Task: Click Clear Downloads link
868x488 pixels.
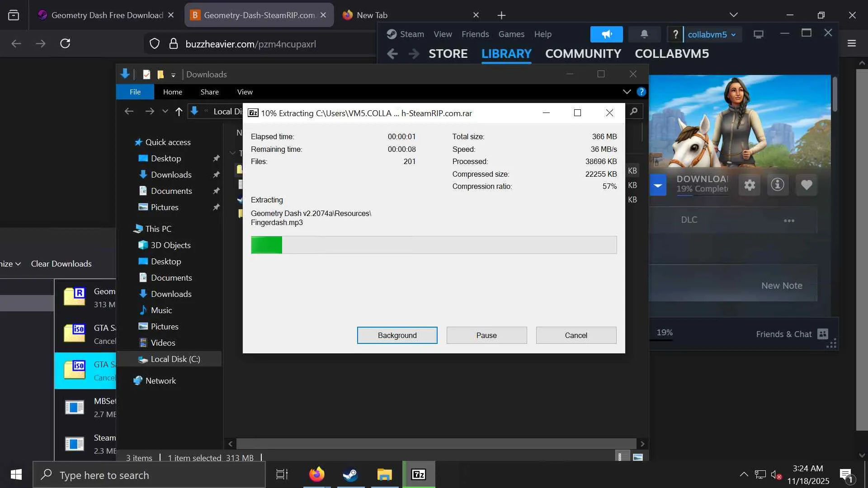Action: pos(61,263)
